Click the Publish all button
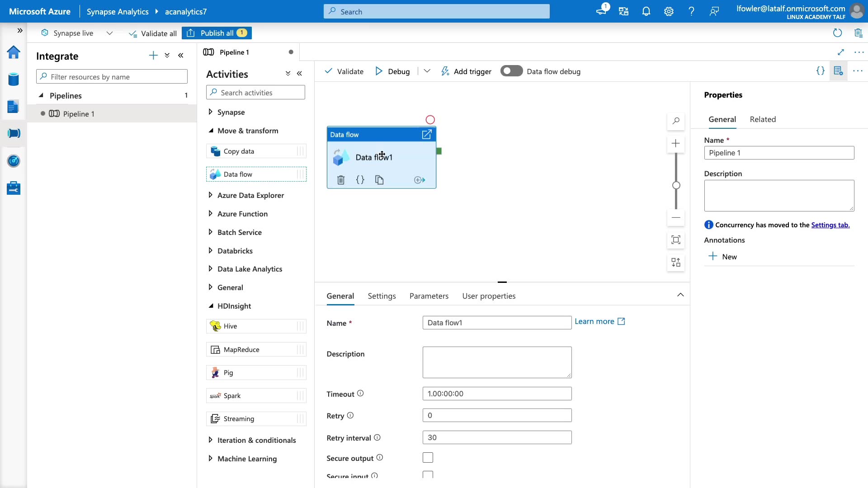Screen dimensions: 868x488 coord(217,33)
